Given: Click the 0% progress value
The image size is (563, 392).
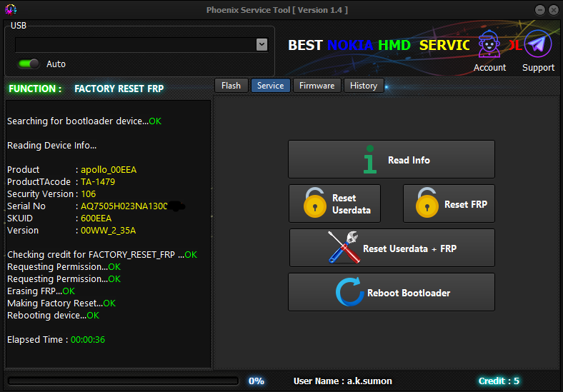Looking at the screenshot, I should pos(256,381).
